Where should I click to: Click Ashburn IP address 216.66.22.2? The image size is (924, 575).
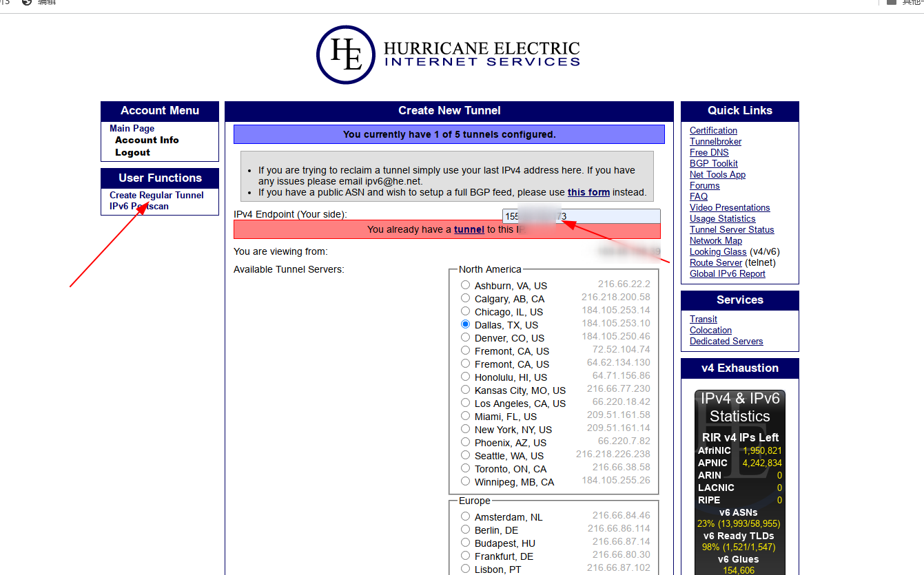624,284
